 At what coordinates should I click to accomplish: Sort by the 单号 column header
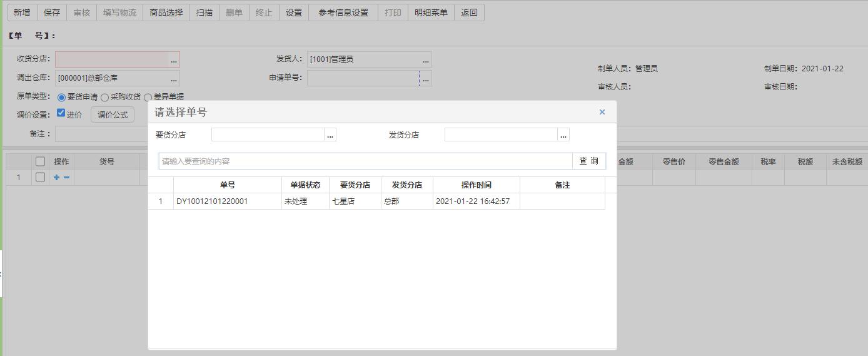pos(228,185)
